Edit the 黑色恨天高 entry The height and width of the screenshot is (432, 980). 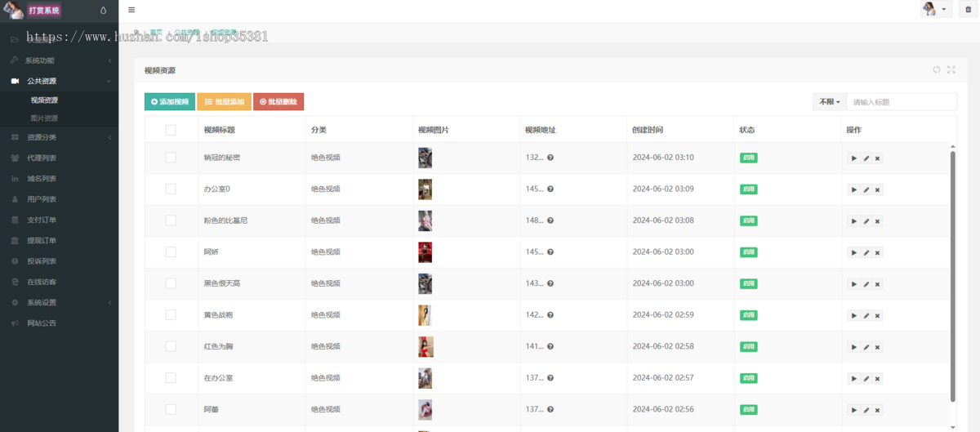click(866, 284)
